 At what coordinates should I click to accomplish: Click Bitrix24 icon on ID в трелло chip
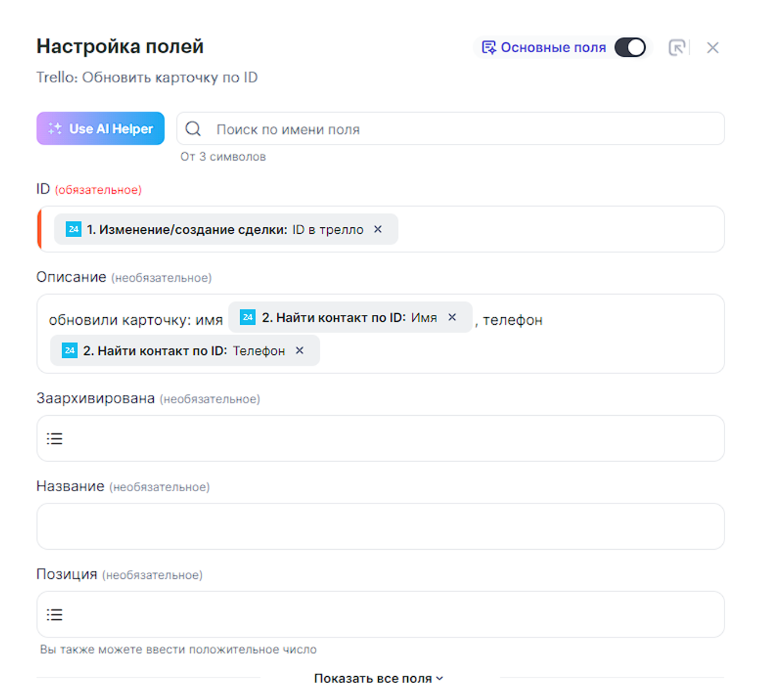(x=73, y=229)
